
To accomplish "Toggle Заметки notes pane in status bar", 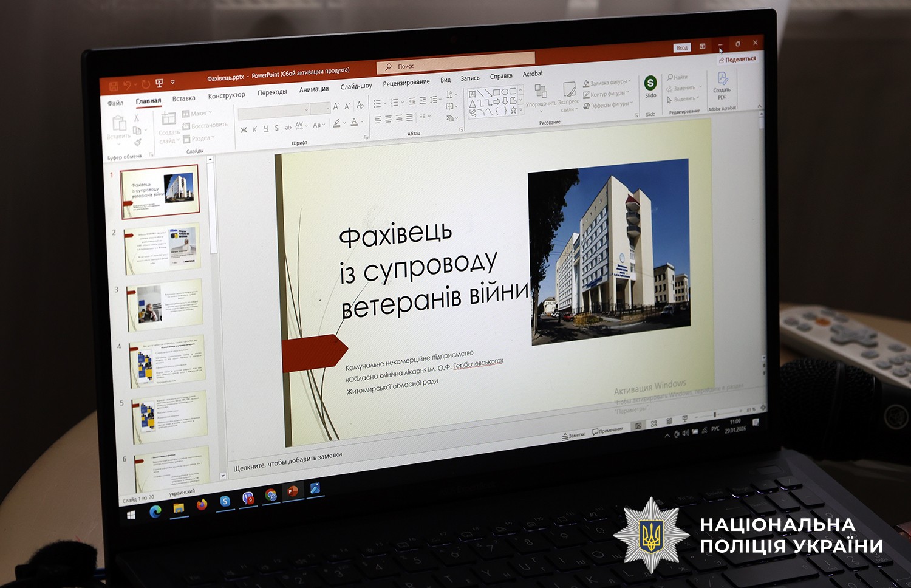I will click(573, 435).
